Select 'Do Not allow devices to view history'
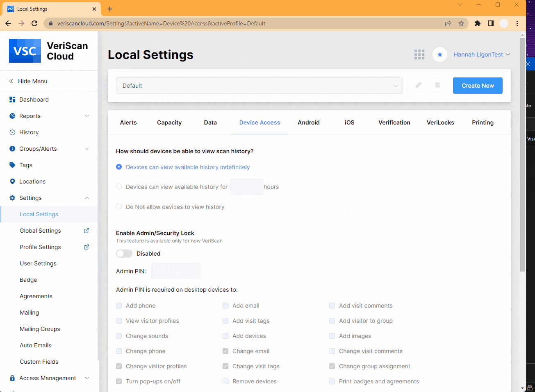Screen dimensions: 535x392 [x=119, y=206]
